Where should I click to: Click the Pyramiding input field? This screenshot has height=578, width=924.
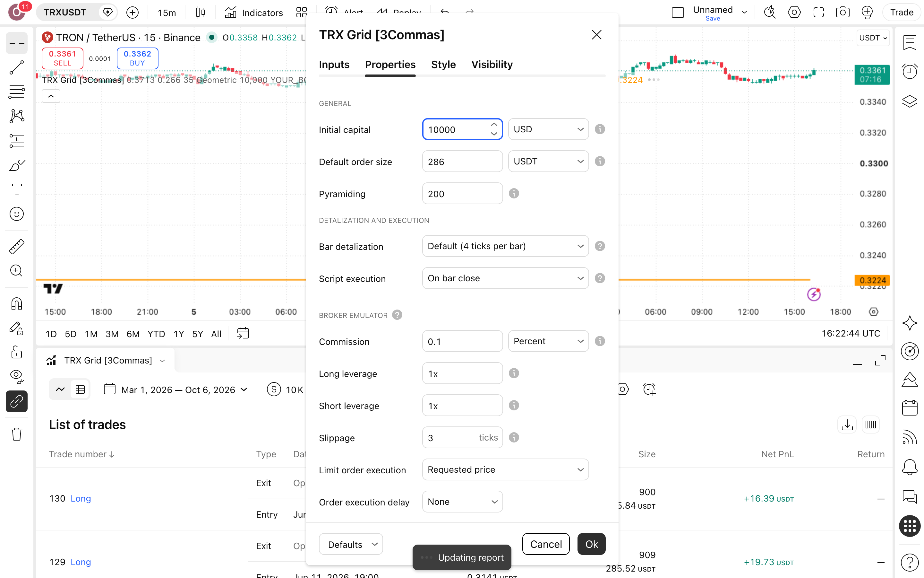pyautogui.click(x=462, y=193)
